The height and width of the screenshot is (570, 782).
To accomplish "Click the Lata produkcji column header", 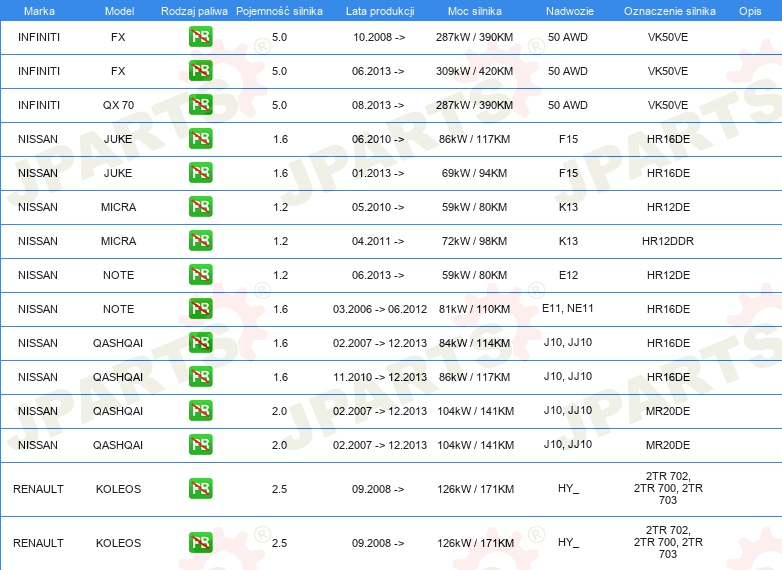I will pyautogui.click(x=380, y=11).
